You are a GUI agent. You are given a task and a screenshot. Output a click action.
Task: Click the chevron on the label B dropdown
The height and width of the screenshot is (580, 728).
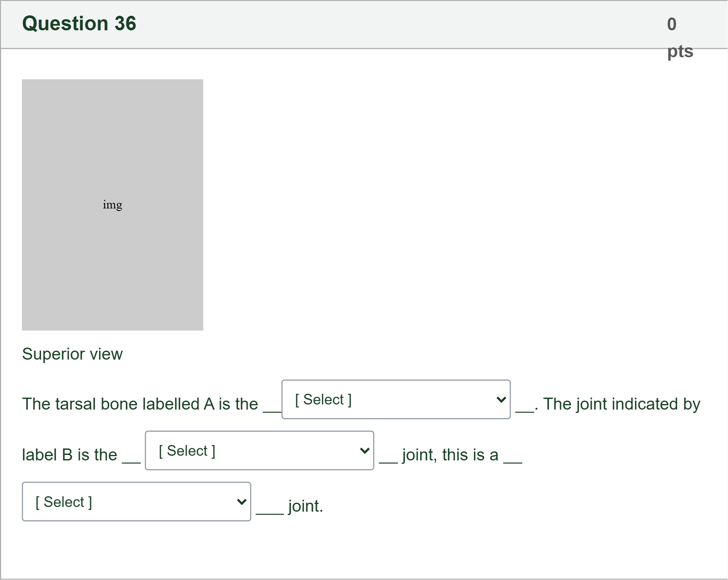tap(364, 451)
